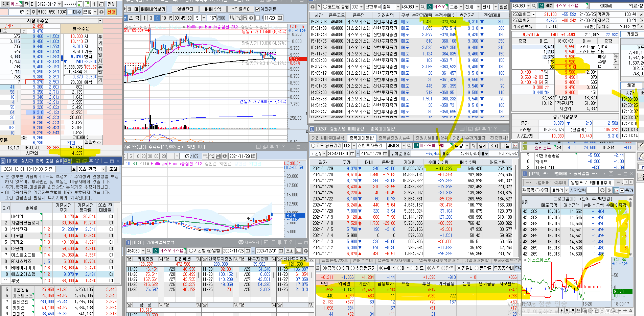The width and height of the screenshot is (644, 316).
Task: Click help question mark in 0250 title bar
Action: coord(495,129)
